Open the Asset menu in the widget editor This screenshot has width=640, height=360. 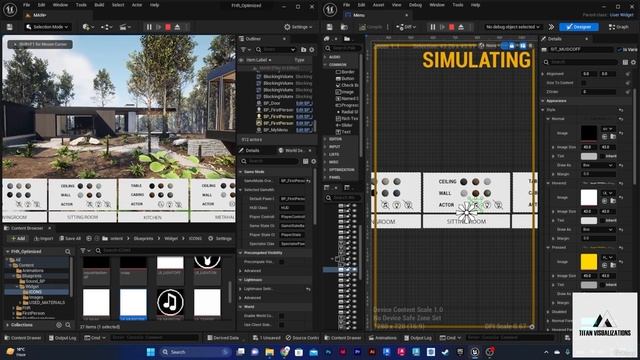tap(378, 5)
